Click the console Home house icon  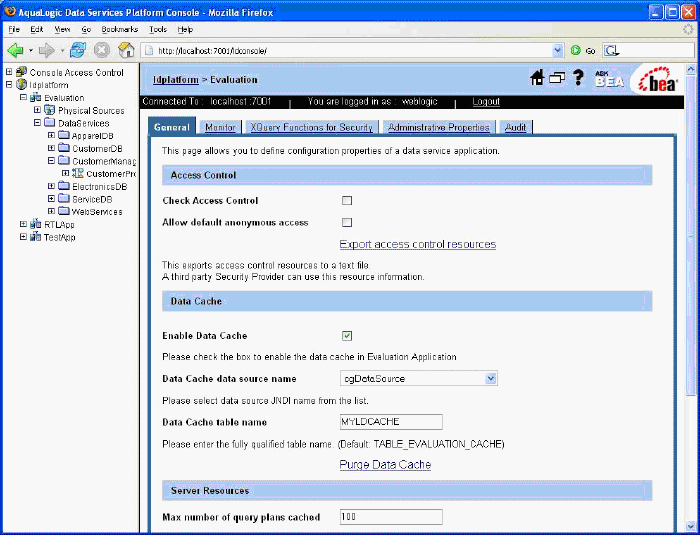[x=537, y=79]
